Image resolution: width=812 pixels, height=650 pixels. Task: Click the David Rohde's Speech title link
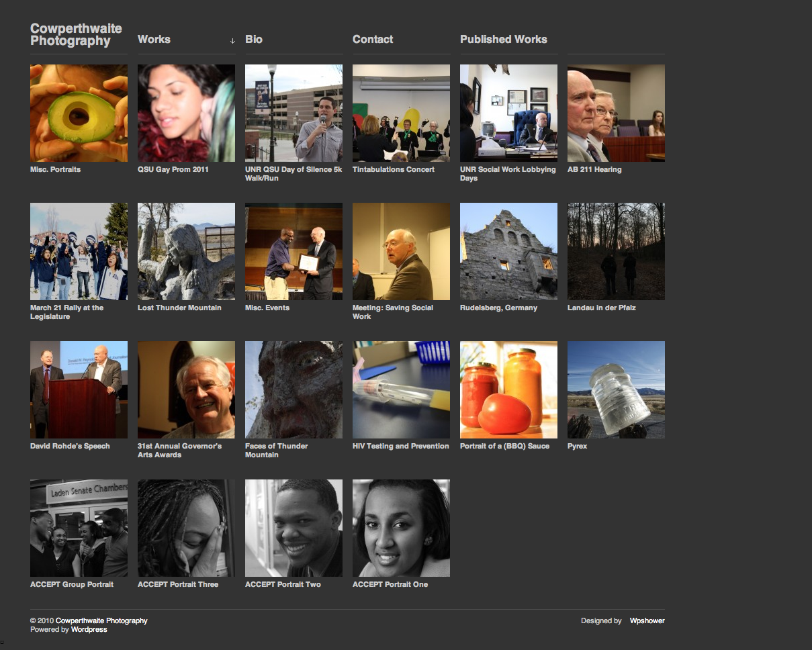(70, 446)
